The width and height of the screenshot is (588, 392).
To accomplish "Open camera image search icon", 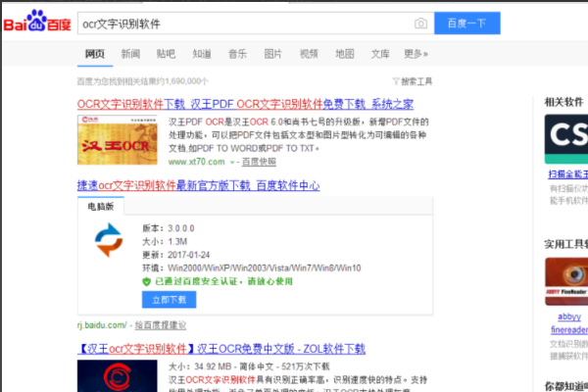I will [420, 24].
